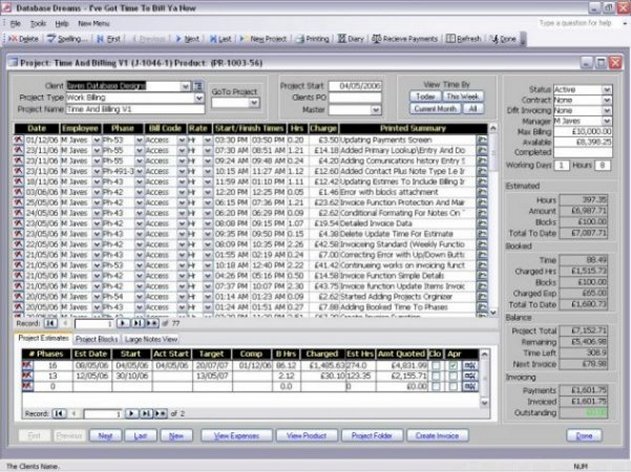Open Employee dropdown in the 01/12/06 row
This screenshot has height=472, width=631.
[x=97, y=140]
